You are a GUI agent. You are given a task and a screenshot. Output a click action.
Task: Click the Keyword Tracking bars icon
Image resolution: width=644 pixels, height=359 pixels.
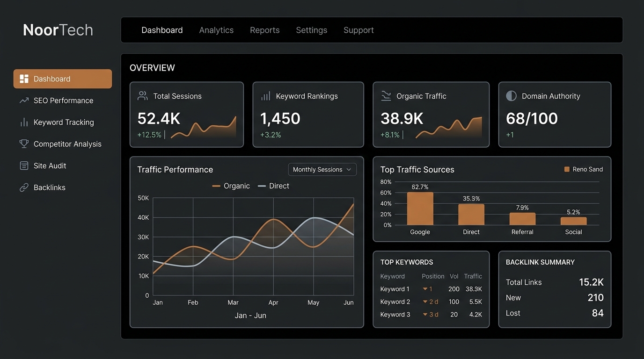(x=24, y=122)
